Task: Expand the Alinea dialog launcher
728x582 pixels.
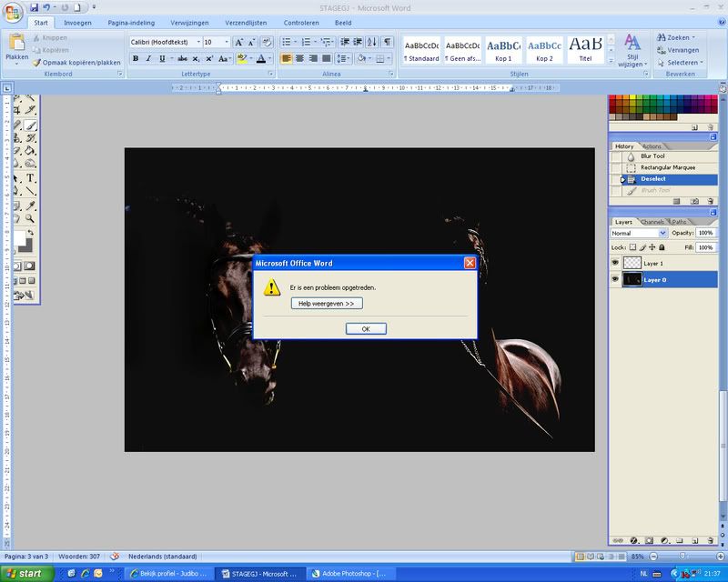Action: [391, 74]
